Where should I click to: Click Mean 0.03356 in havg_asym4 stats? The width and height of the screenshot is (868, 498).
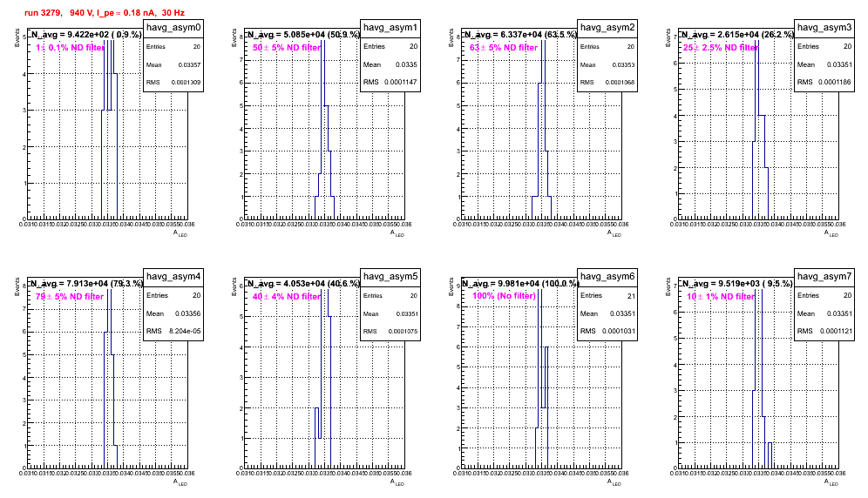tap(173, 313)
